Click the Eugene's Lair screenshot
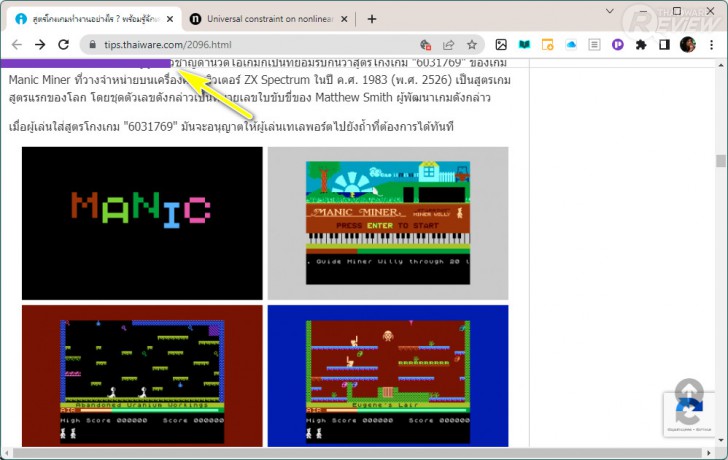This screenshot has width=728, height=460. 388,376
